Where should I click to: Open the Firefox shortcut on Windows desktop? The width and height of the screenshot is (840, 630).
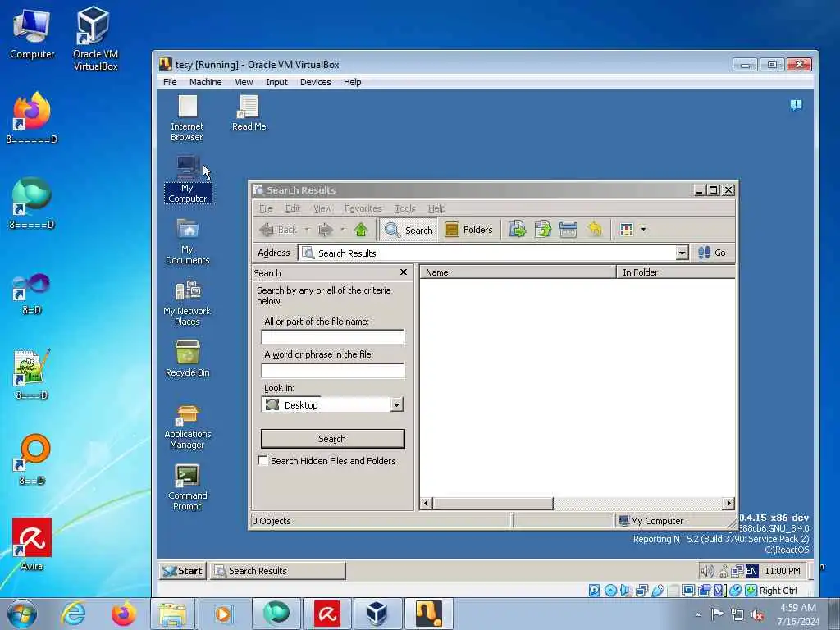(32, 118)
